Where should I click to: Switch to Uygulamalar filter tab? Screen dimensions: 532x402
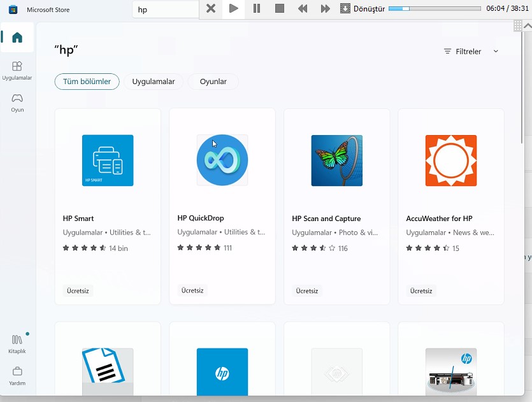(x=154, y=82)
